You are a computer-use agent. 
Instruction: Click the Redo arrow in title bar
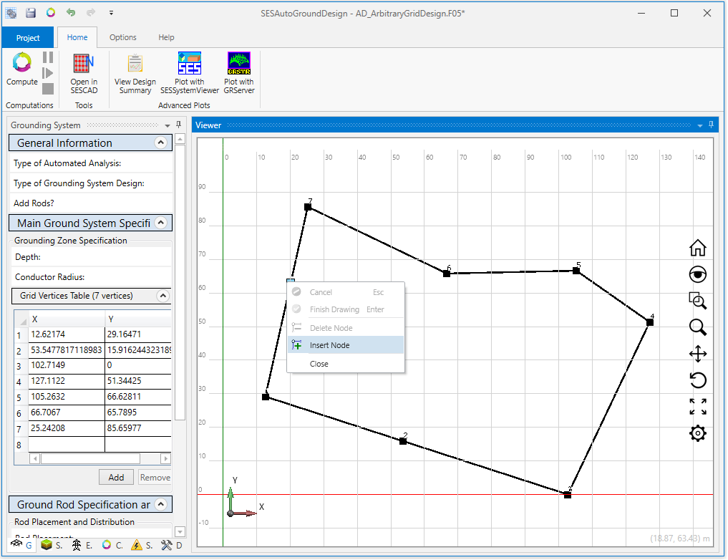[x=90, y=13]
